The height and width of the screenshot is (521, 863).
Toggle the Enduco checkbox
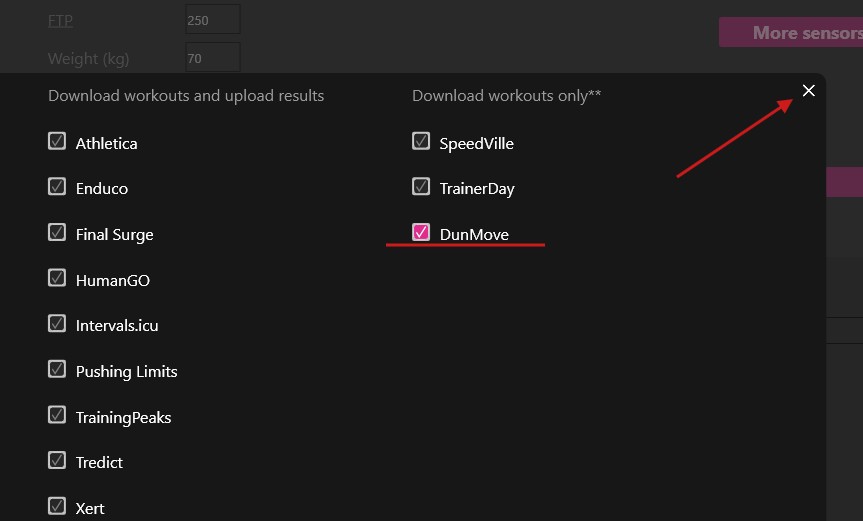[57, 187]
